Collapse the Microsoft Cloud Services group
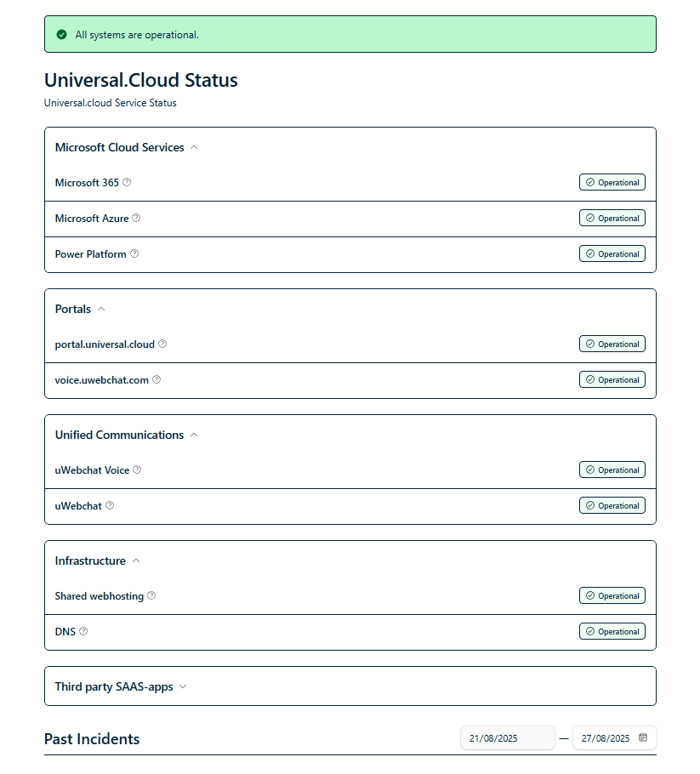700x774 pixels. tap(194, 147)
